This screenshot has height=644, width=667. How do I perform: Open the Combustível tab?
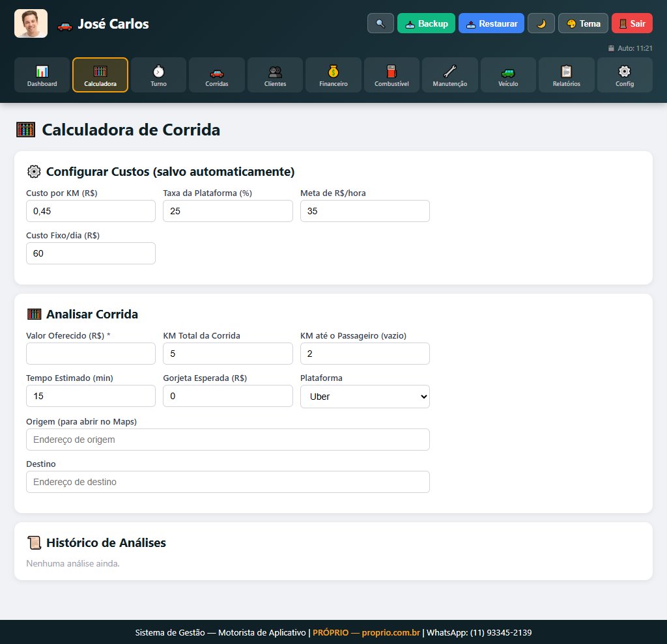point(391,75)
